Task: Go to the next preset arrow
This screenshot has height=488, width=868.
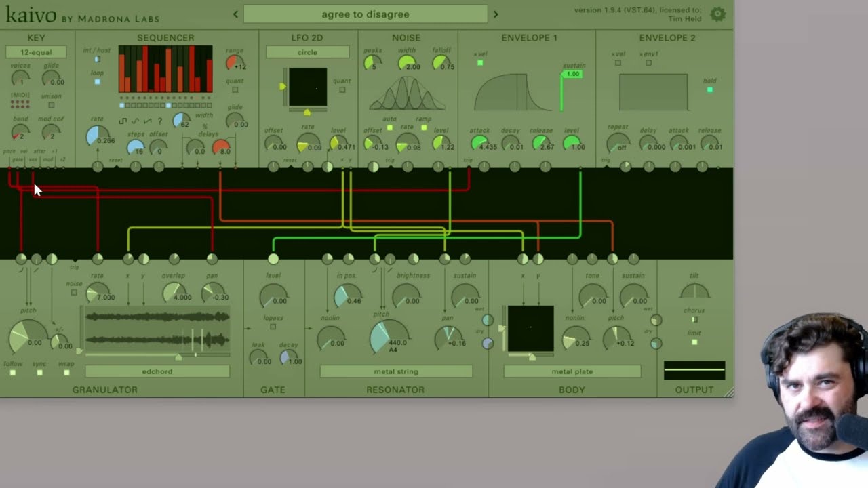Action: coord(496,14)
